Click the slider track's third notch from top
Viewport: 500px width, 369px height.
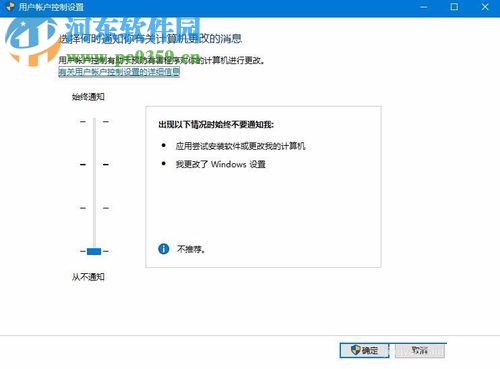[94, 208]
